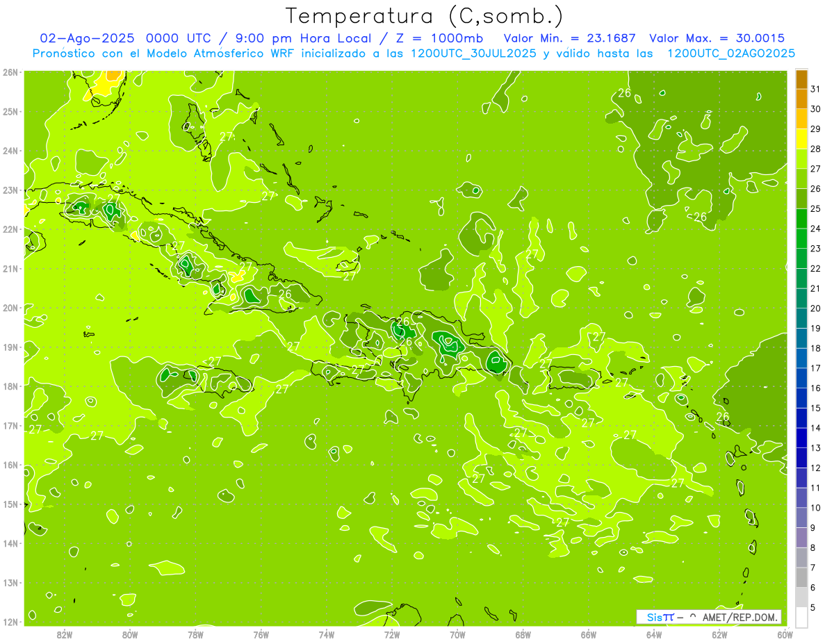Click the 78W longitude axis label
This screenshot has height=644, width=834.
pos(195,634)
